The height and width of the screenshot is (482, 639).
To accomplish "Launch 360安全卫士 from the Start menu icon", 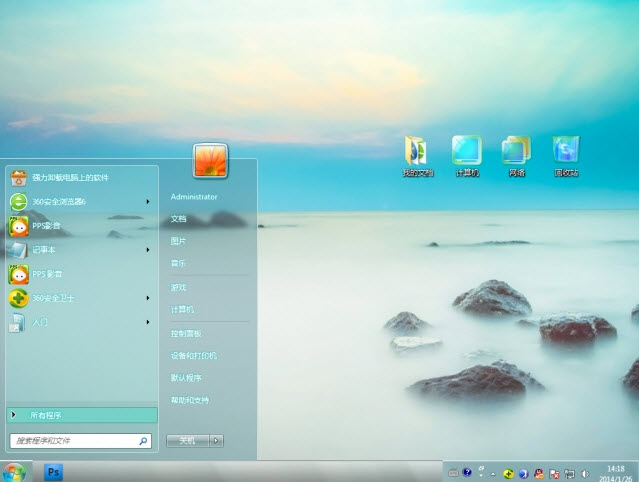I will point(18,298).
